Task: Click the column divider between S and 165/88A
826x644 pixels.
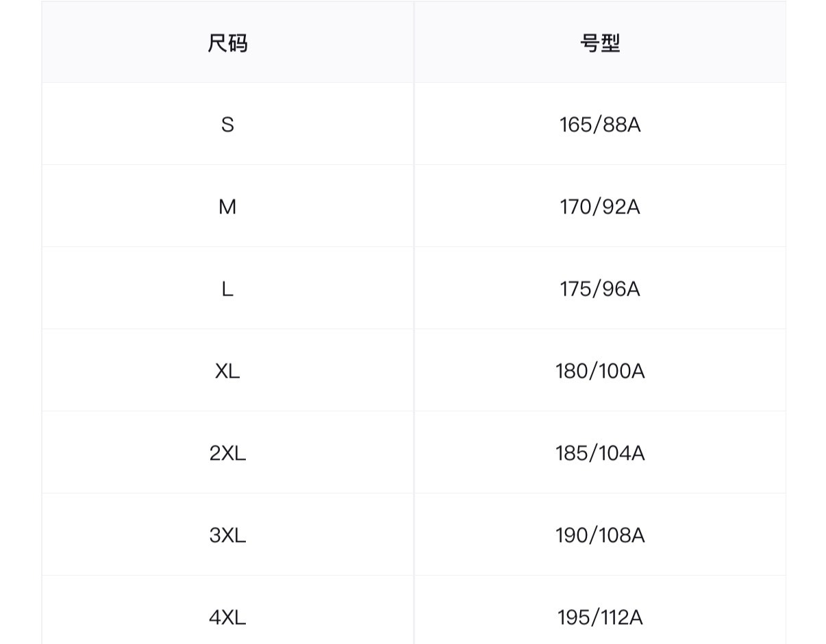Action: coord(414,125)
